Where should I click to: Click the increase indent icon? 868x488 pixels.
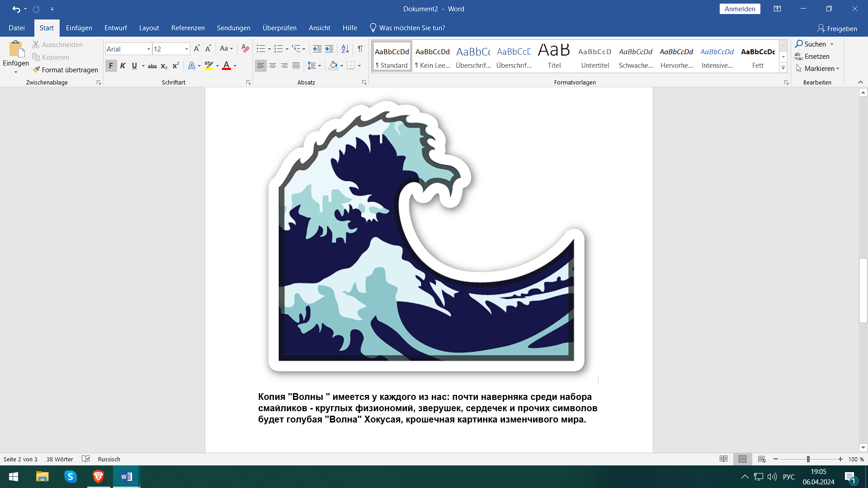coord(329,48)
